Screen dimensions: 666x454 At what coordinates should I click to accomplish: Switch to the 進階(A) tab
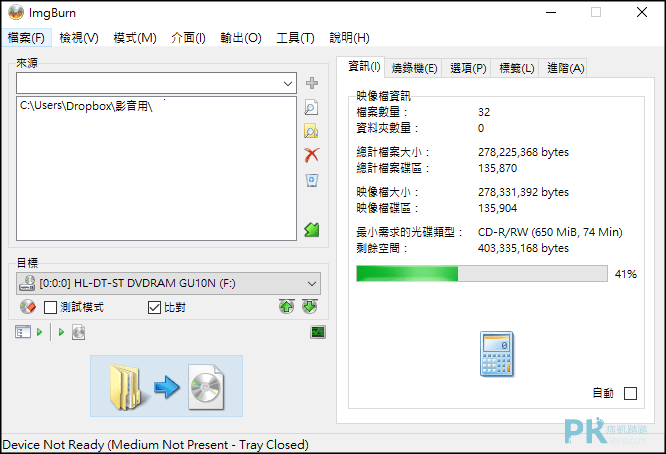point(565,68)
